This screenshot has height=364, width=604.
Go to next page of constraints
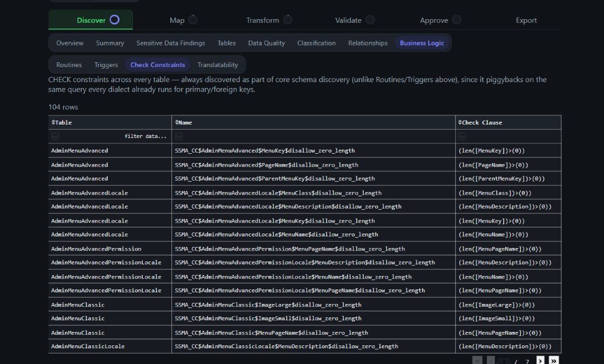click(540, 361)
